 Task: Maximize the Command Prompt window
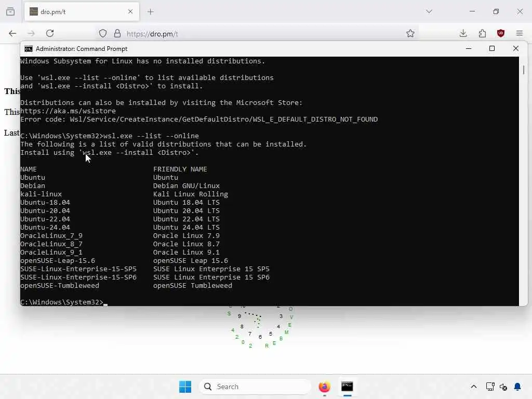pos(492,48)
